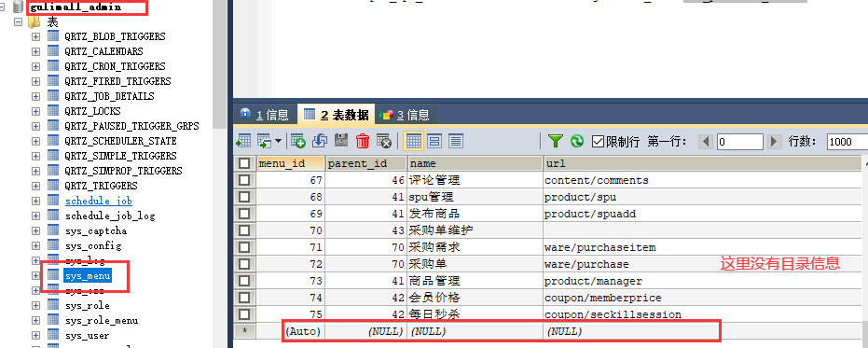
Task: Click the 评论管理 name cell
Action: pos(475,180)
